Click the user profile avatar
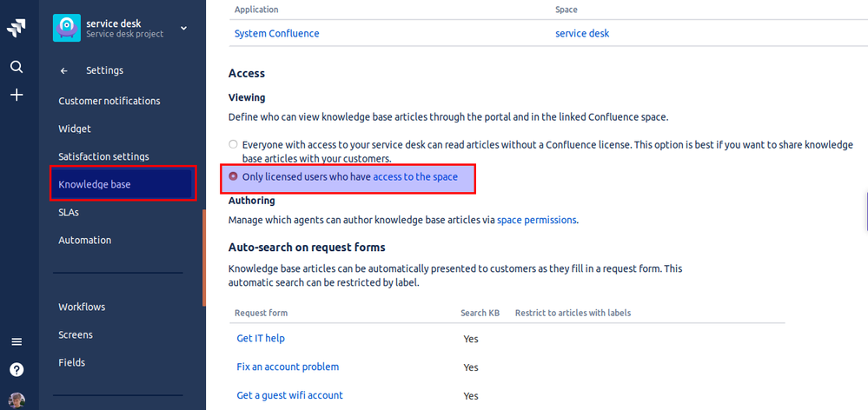Image resolution: width=868 pixels, height=410 pixels. [x=16, y=401]
